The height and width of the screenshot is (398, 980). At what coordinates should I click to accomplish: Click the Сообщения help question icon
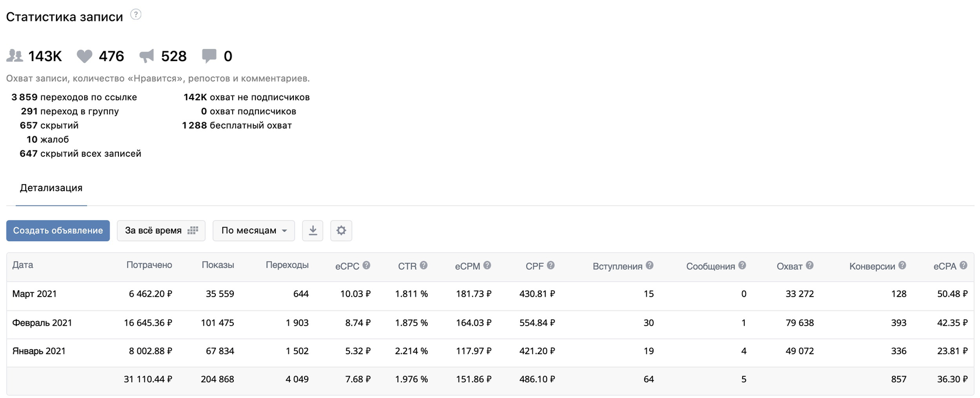[742, 265]
